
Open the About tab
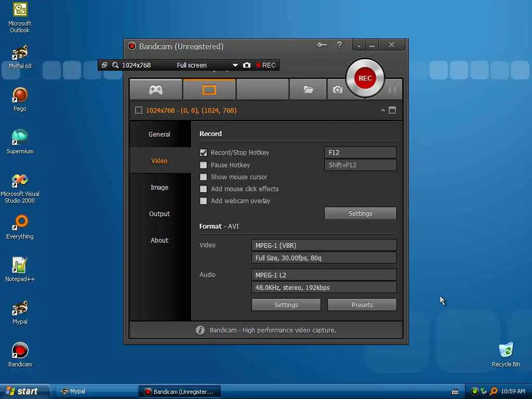pyautogui.click(x=159, y=240)
